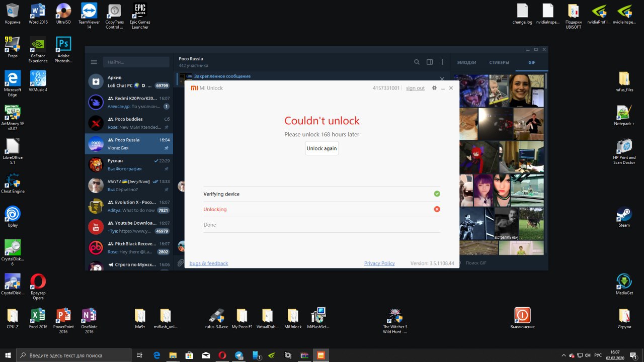
Task: Focus the Telegram search field
Action: [136, 62]
